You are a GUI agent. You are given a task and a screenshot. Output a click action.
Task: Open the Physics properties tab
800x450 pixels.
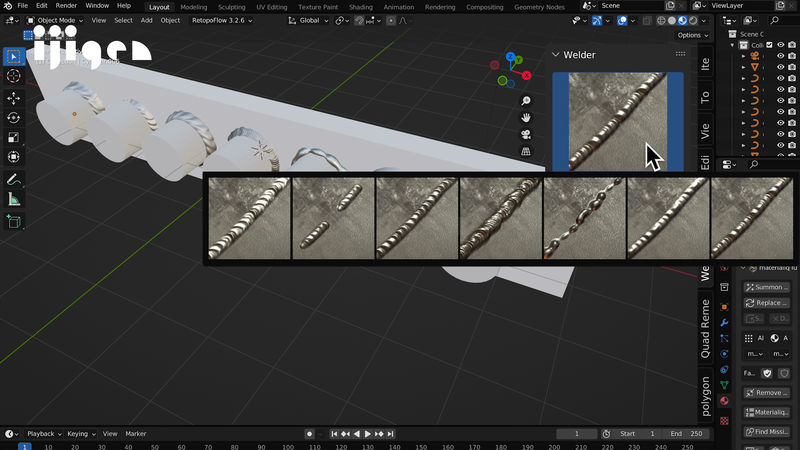point(724,354)
